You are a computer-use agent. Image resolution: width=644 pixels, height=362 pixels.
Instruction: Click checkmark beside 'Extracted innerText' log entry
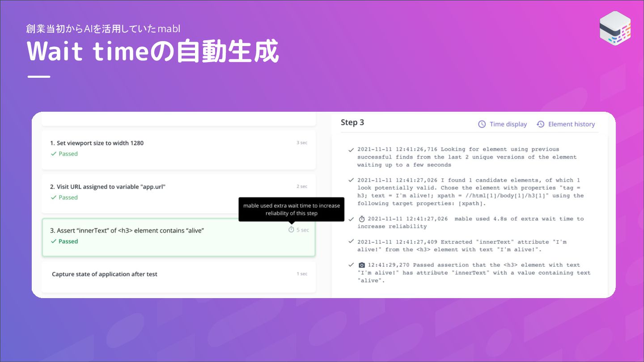point(351,242)
